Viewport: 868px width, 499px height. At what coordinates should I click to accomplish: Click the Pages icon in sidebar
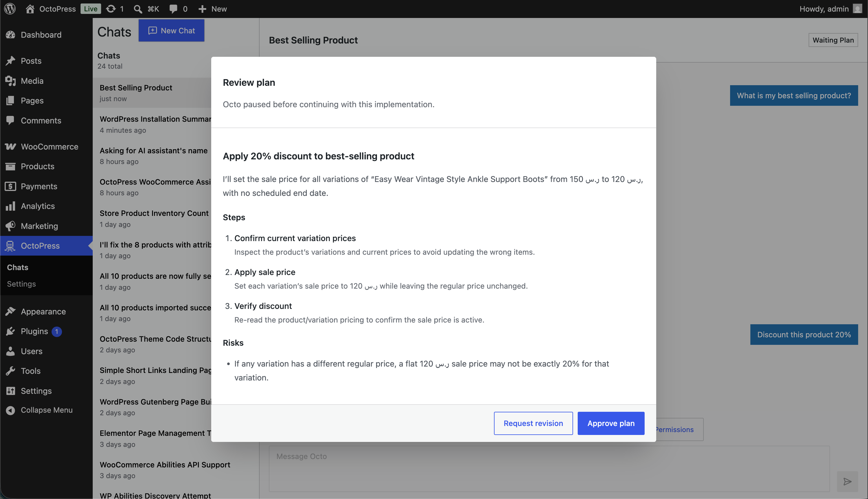click(x=10, y=101)
